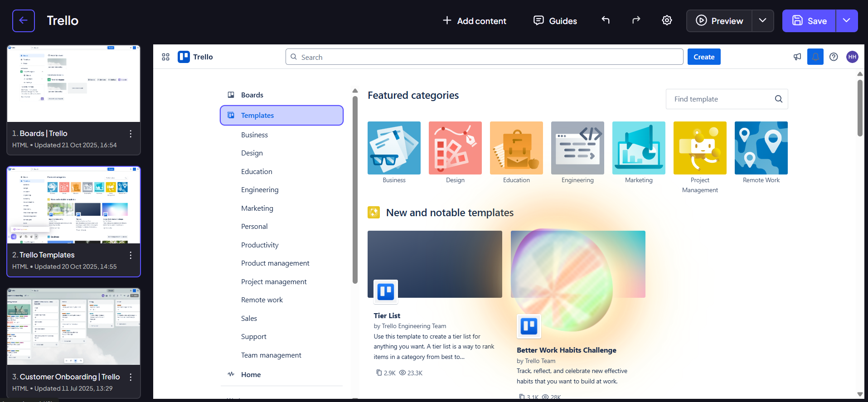
Task: Choose Sales template category
Action: tap(249, 319)
